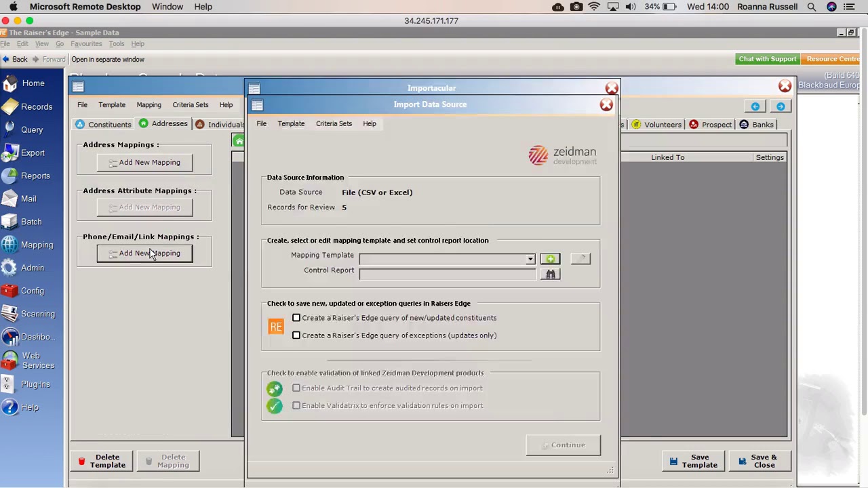Open Admin in the sidebar
The height and width of the screenshot is (488, 868).
24,268
